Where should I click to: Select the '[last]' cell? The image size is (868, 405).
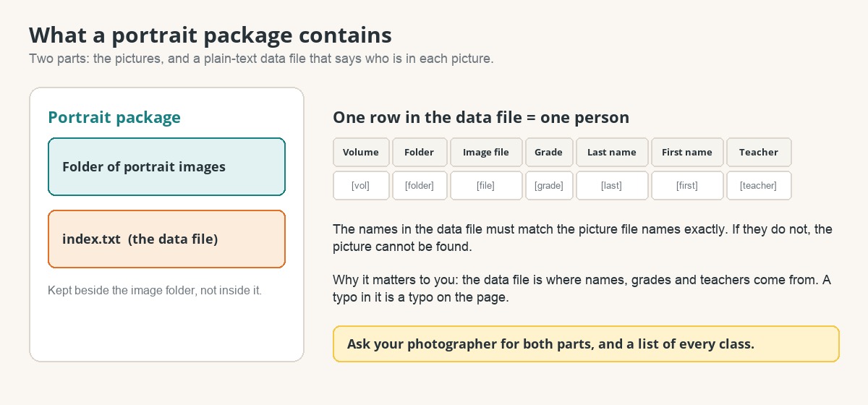[612, 185]
